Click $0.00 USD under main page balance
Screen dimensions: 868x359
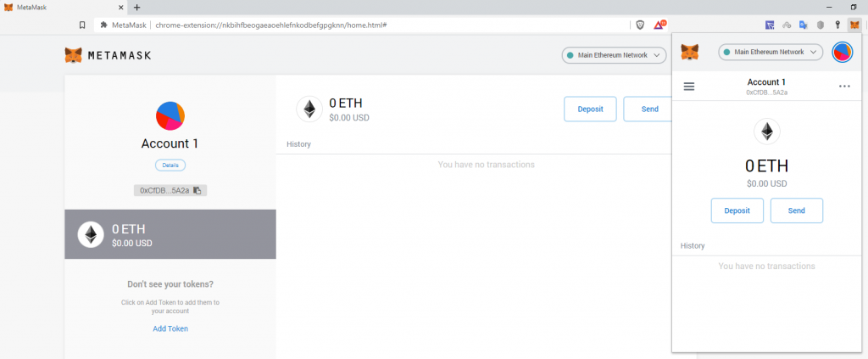[349, 117]
